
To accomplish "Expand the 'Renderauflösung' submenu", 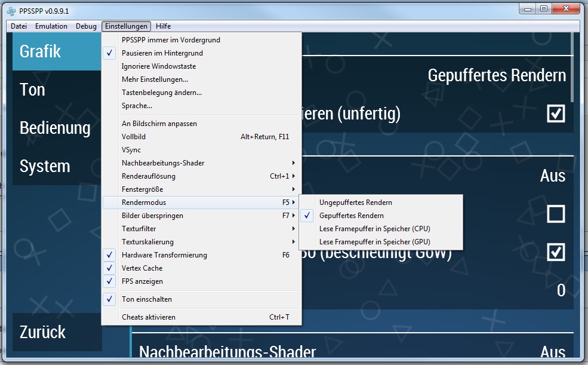I will [x=149, y=176].
